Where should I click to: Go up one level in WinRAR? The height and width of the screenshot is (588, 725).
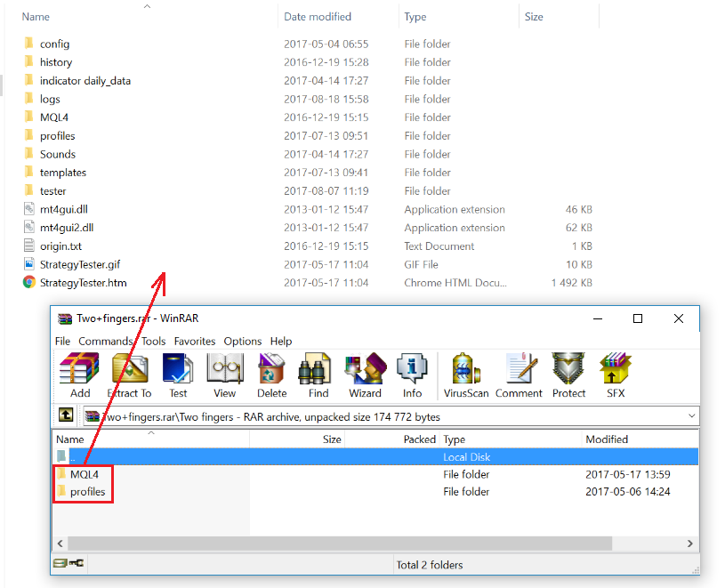pyautogui.click(x=66, y=415)
